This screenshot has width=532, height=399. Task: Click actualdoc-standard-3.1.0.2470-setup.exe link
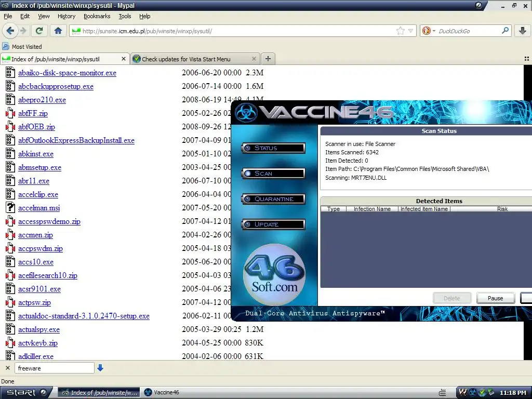pyautogui.click(x=84, y=316)
